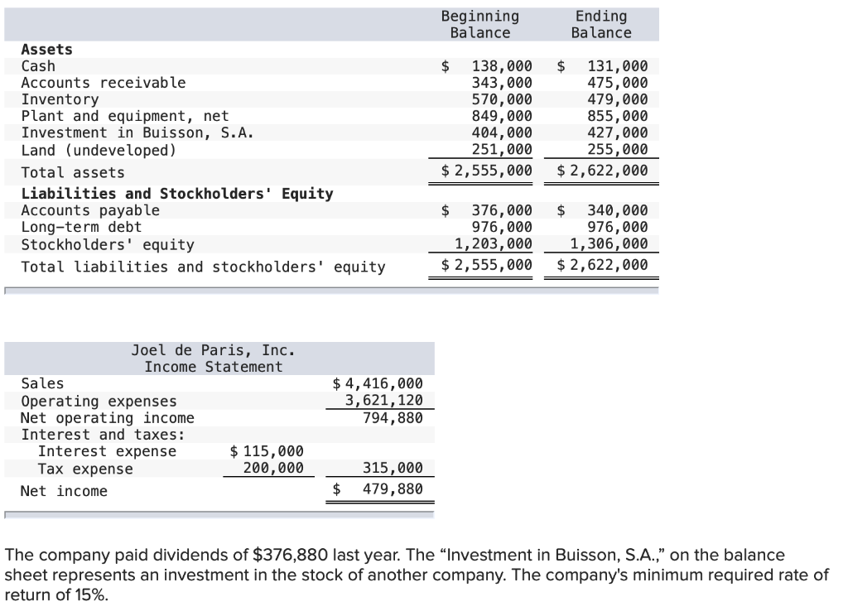This screenshot has height=616, width=848.
Task: Click the Net income amount 479,880
Action: point(393,488)
